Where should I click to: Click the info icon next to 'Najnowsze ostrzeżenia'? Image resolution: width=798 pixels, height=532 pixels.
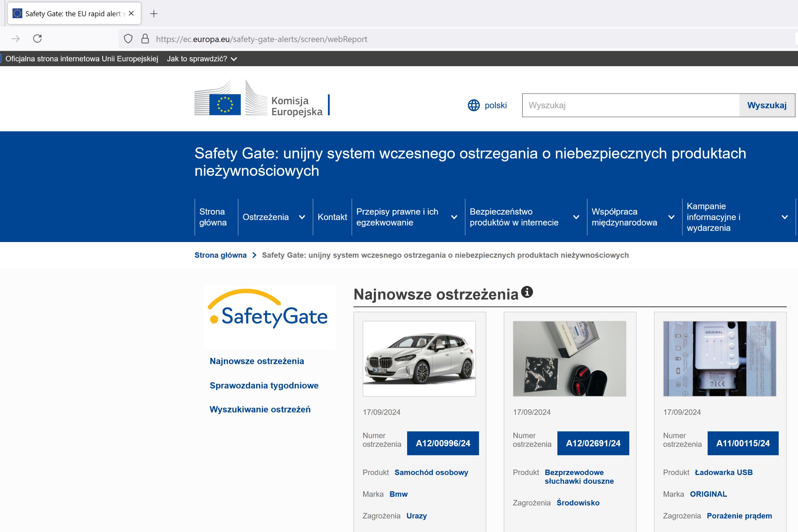[x=527, y=292]
